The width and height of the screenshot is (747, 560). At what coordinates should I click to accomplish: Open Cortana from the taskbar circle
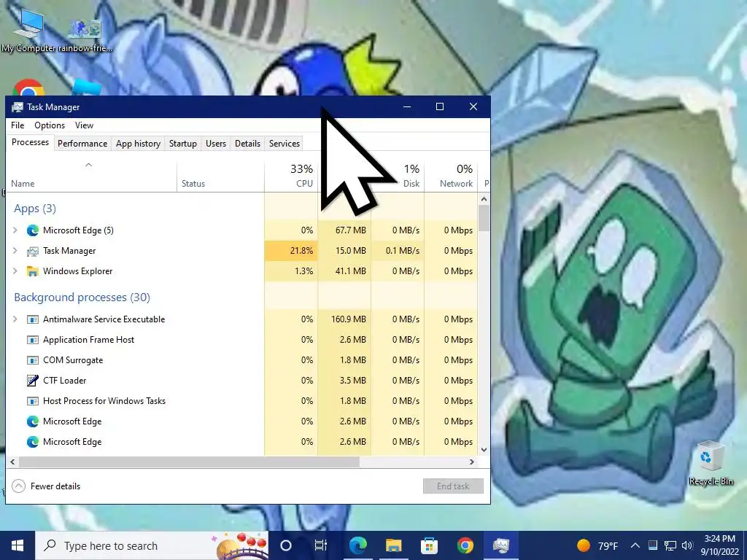(286, 545)
